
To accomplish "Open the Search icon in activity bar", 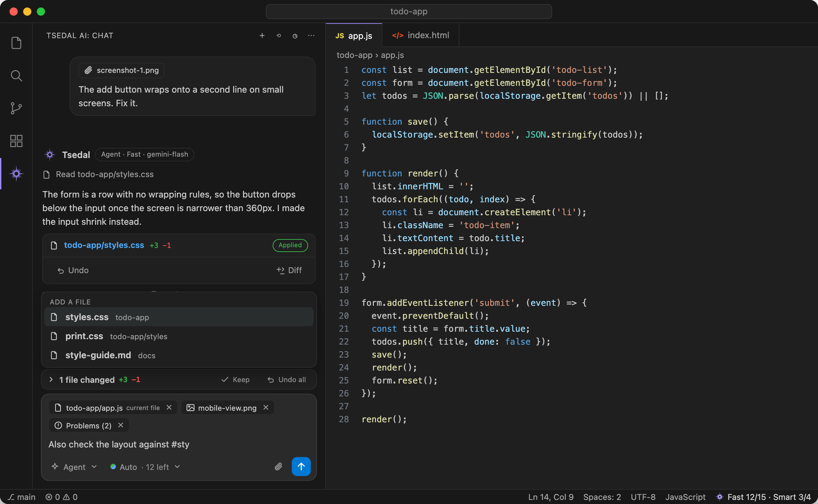I will click(16, 76).
